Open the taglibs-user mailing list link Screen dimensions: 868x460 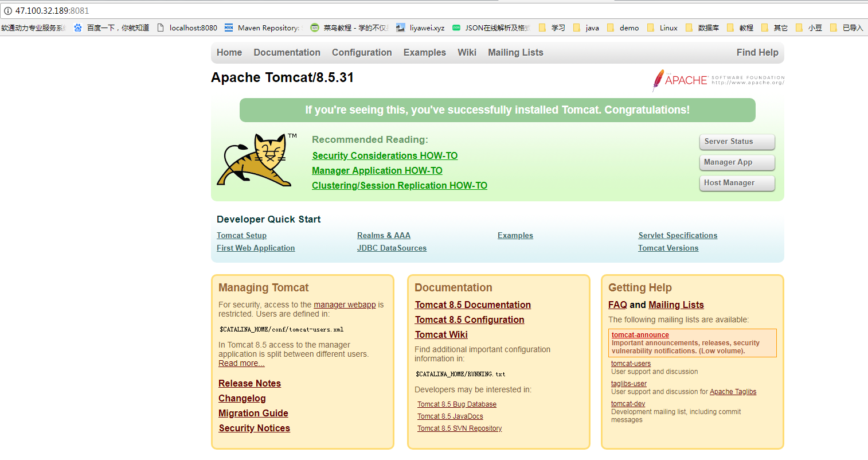point(629,384)
